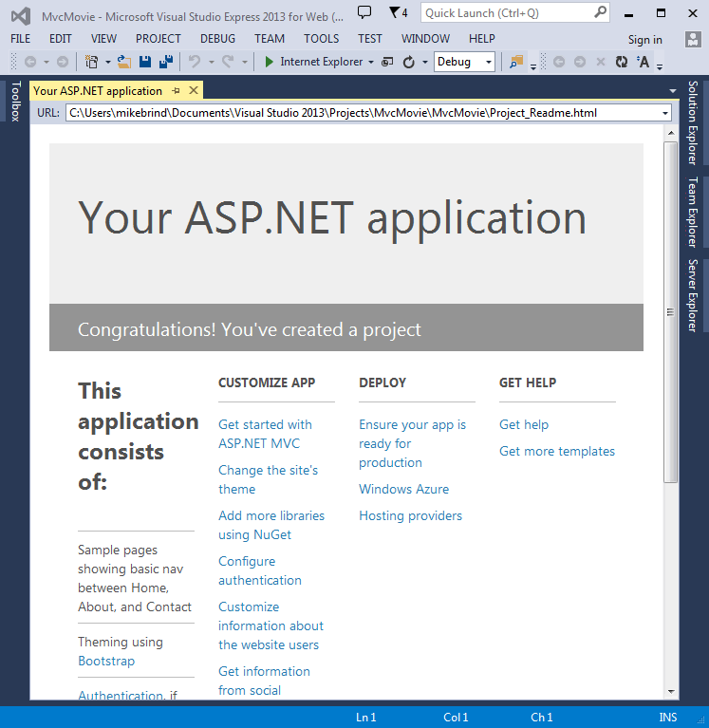Open the WINDOW menu

point(426,39)
